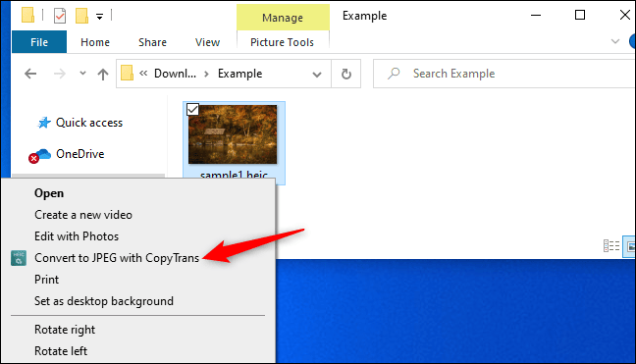636x364 pixels.
Task: Choose Rotate left in the context menu
Action: coord(61,351)
